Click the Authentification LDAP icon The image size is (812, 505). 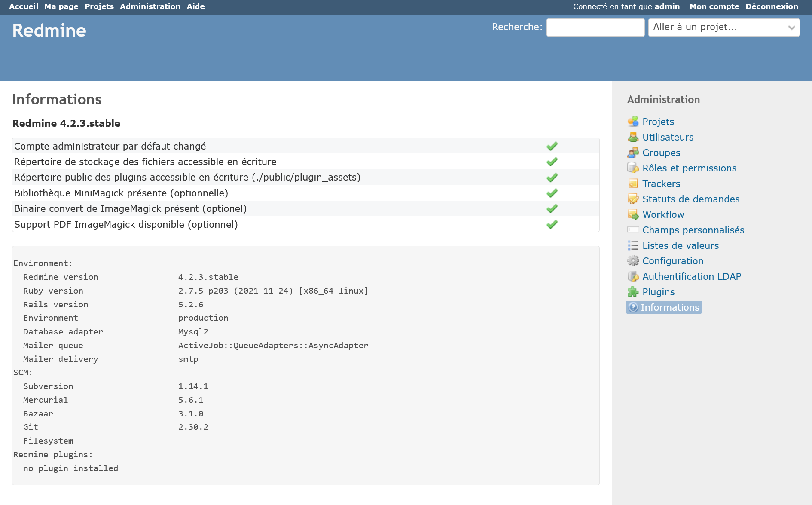(633, 276)
